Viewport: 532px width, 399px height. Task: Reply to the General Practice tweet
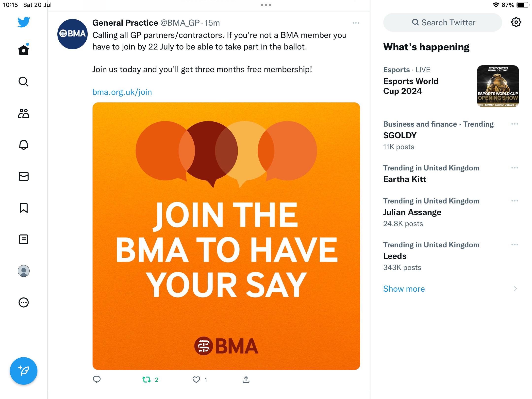tap(97, 380)
